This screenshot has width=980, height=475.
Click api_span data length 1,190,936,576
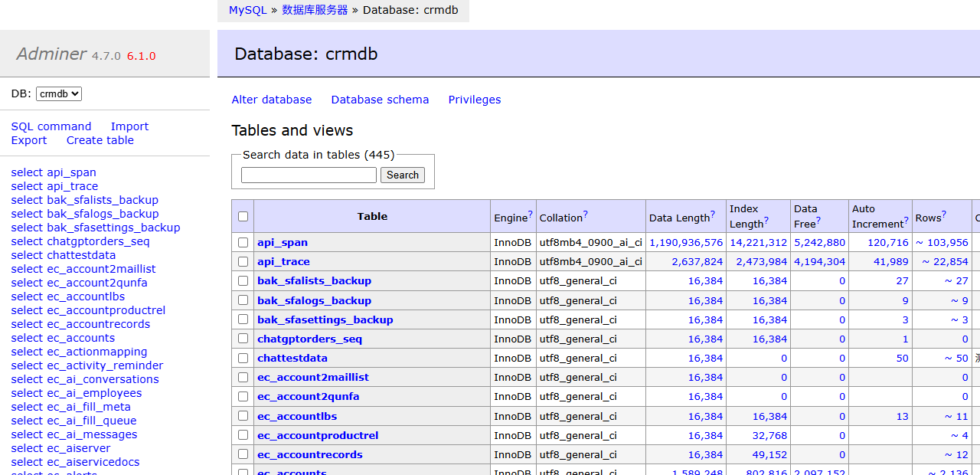tap(686, 242)
